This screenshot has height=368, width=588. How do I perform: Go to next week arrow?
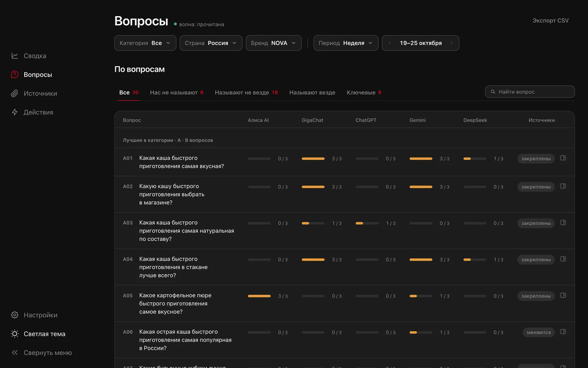[452, 43]
